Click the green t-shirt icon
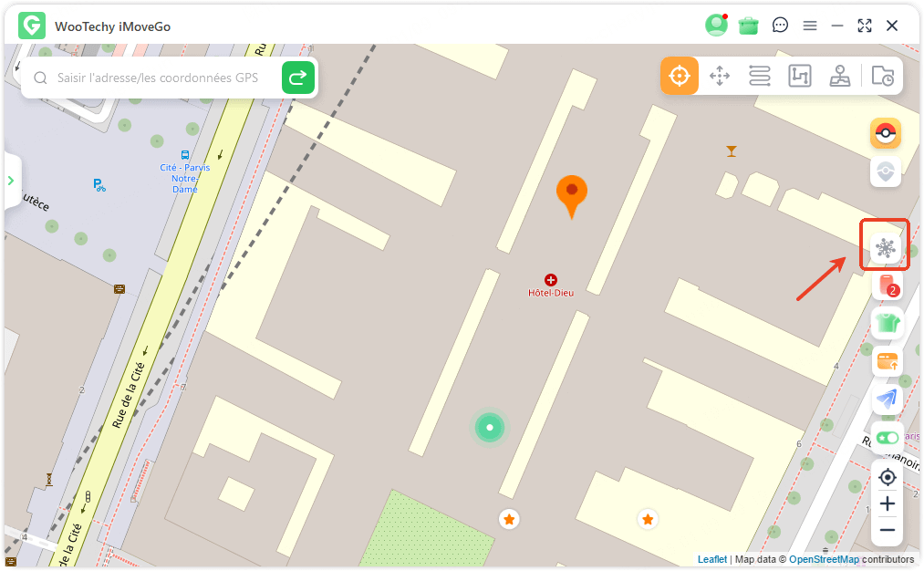This screenshot has width=924, height=571. 887,322
